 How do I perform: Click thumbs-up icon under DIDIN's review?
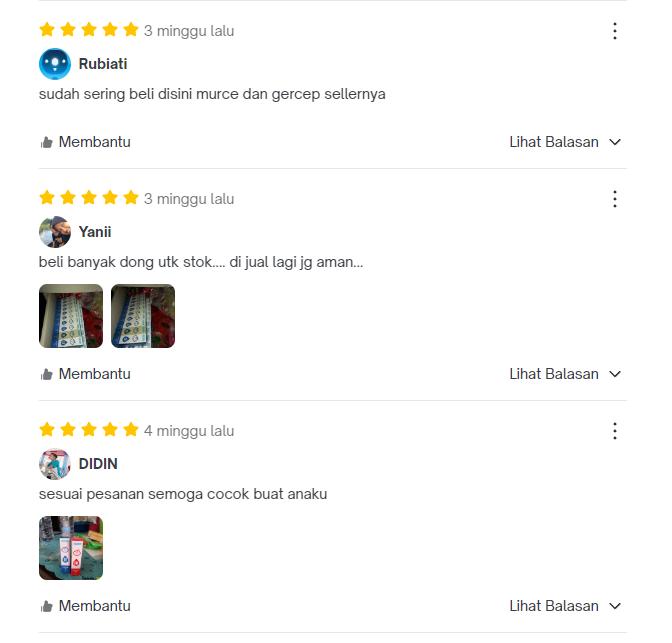click(x=46, y=606)
